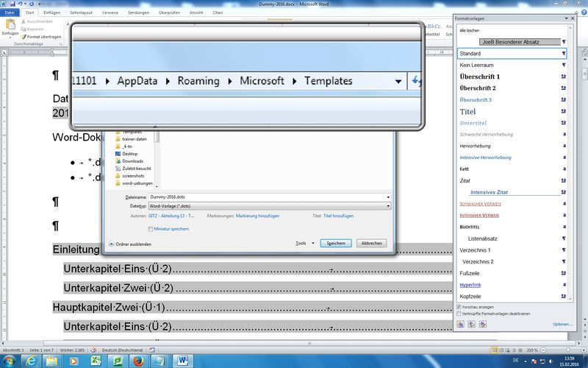Click the Undo arrow in quick access toolbar
This screenshot has width=588, height=368.
pos(21,4)
